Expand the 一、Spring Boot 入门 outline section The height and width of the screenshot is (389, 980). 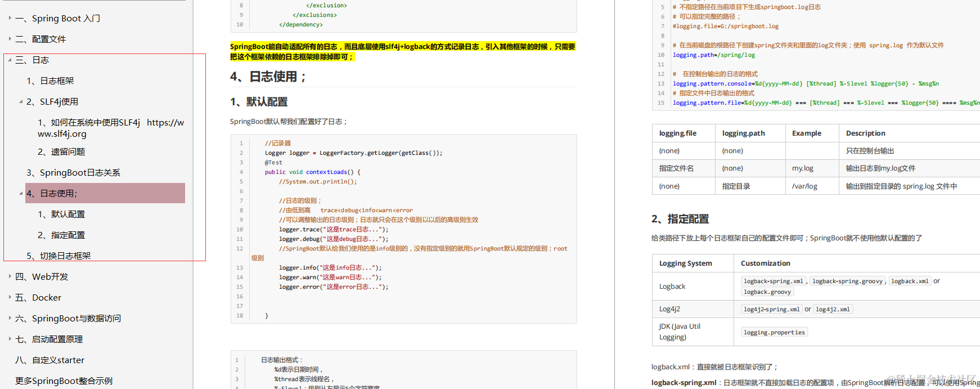10,18
